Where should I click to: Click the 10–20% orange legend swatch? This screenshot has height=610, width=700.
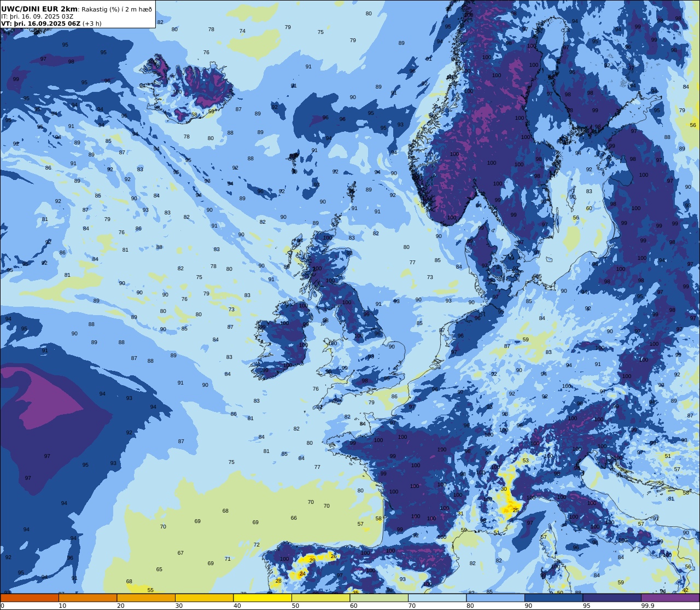(87, 598)
